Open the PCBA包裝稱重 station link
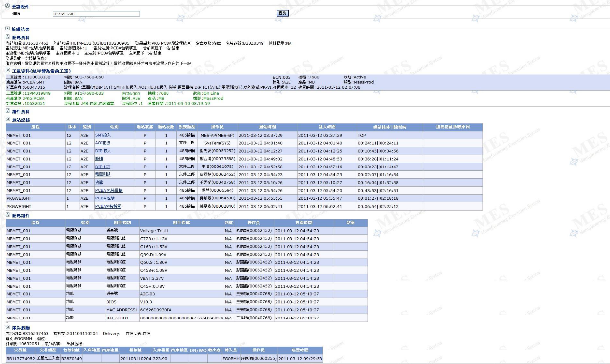Viewport: 610px width, 364px height. (x=108, y=206)
